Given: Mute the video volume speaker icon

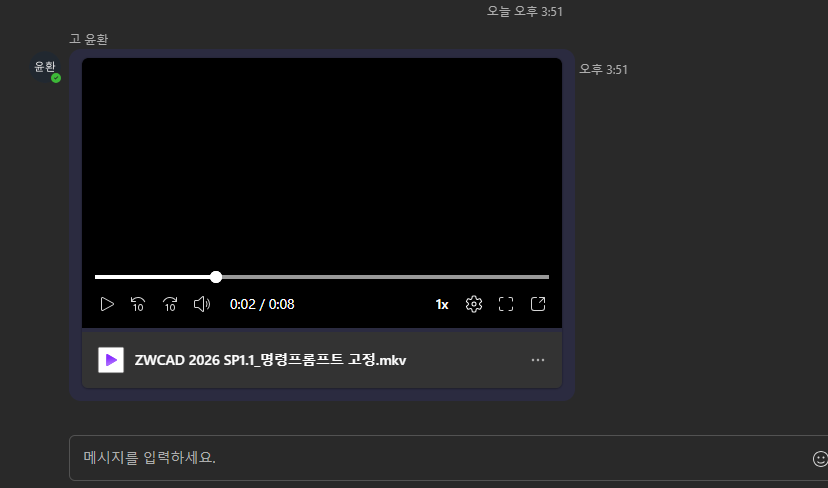Looking at the screenshot, I should [x=202, y=304].
